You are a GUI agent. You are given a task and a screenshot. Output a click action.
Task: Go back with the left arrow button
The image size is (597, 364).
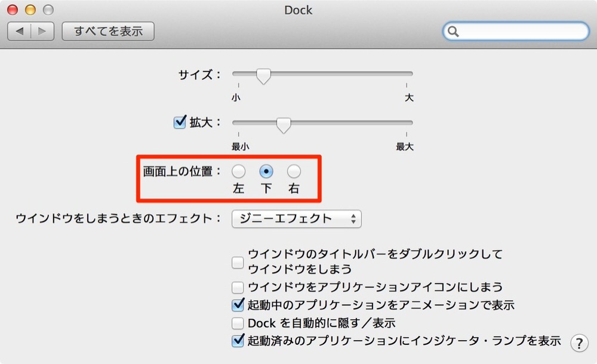[20, 31]
